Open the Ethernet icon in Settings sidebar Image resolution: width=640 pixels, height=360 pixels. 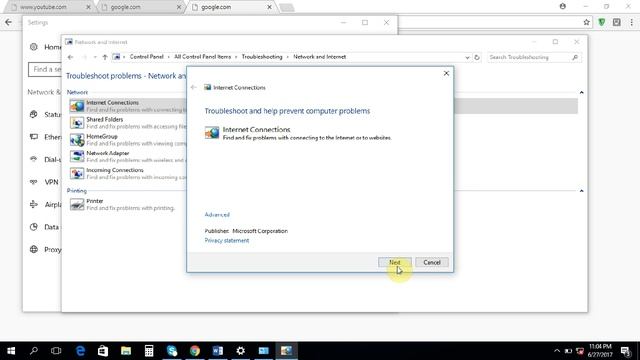[34, 137]
